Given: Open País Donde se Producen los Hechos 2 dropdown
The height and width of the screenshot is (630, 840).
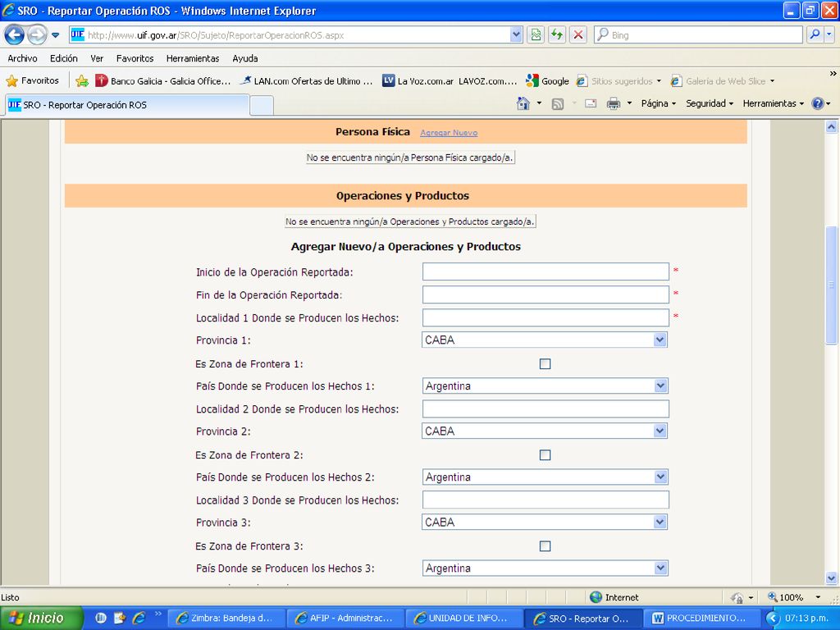Looking at the screenshot, I should [545, 477].
